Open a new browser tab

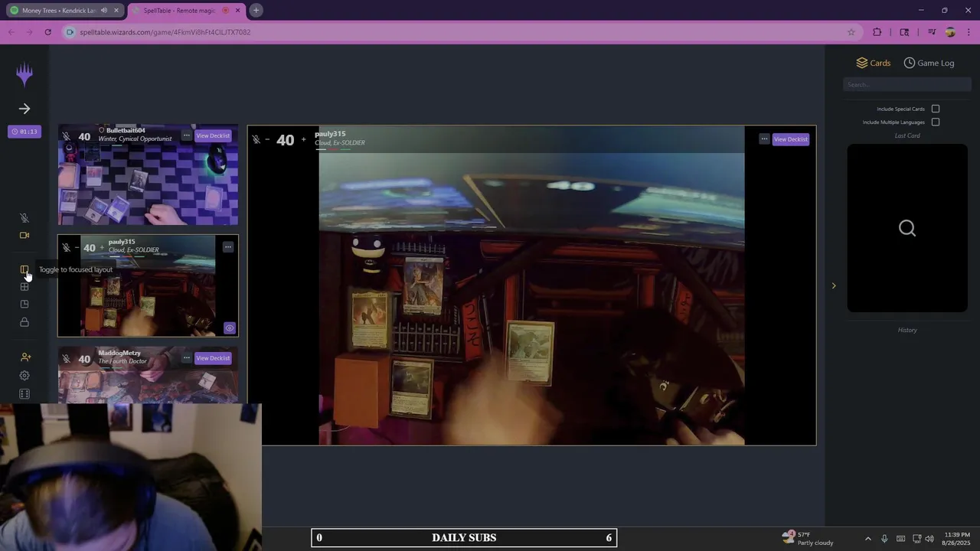point(256,10)
